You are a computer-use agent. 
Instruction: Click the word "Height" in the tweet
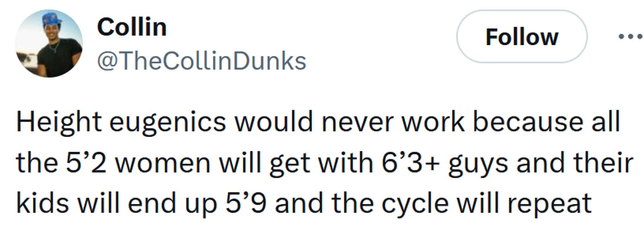pos(59,122)
